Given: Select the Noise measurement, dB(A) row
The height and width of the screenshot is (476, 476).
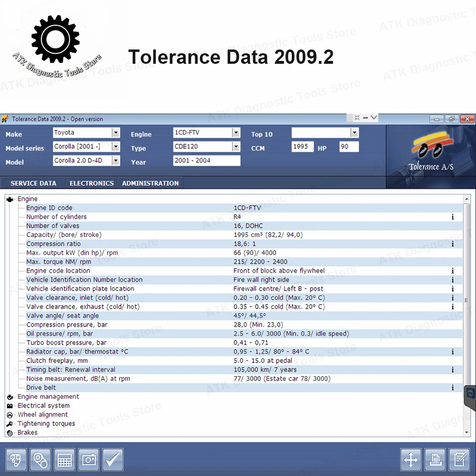Looking at the screenshot, I should 244,378.
